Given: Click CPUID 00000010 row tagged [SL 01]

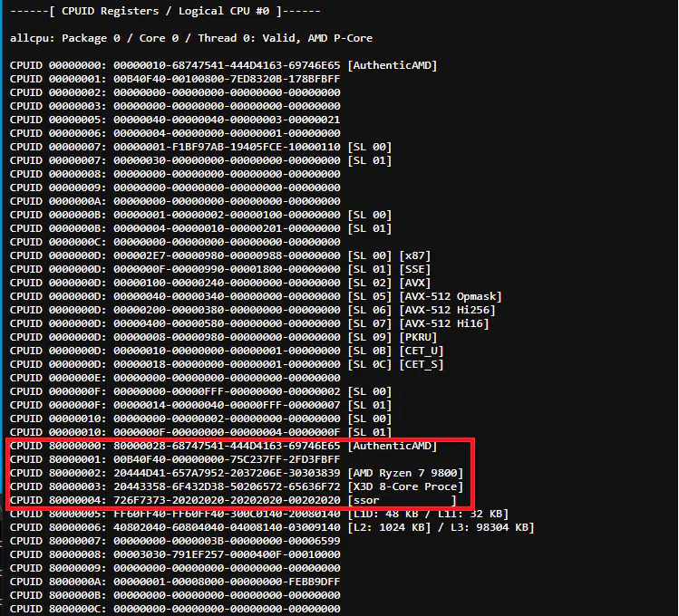Looking at the screenshot, I should [201, 432].
